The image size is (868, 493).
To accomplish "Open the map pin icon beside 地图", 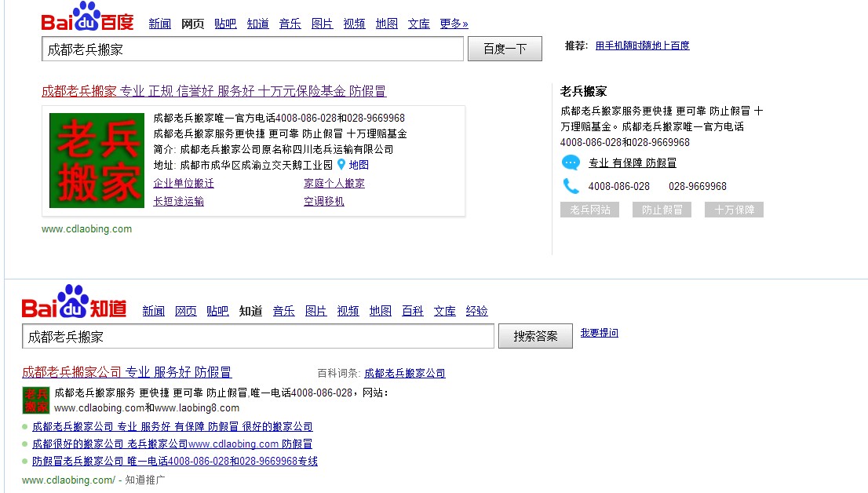I will [341, 165].
